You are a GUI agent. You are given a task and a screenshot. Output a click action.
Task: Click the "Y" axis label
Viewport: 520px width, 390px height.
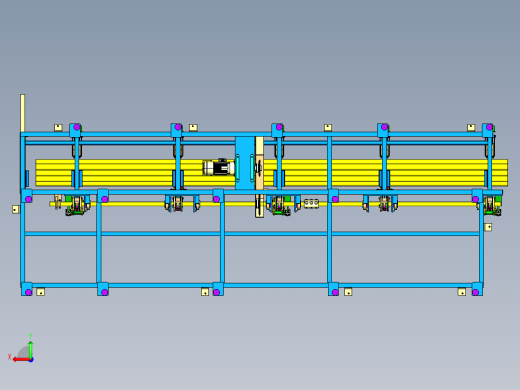point(30,336)
